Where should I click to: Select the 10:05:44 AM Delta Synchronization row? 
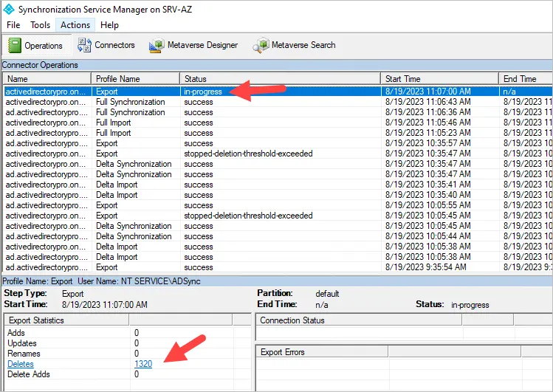[278, 236]
